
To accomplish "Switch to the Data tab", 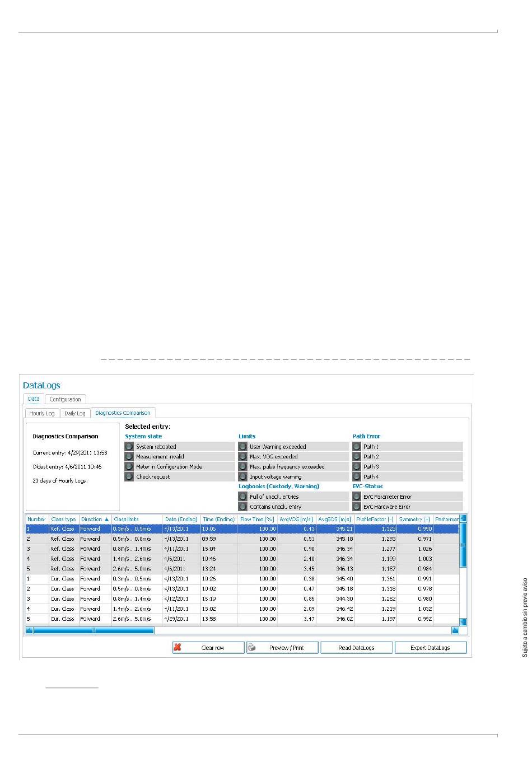I will [x=34, y=399].
